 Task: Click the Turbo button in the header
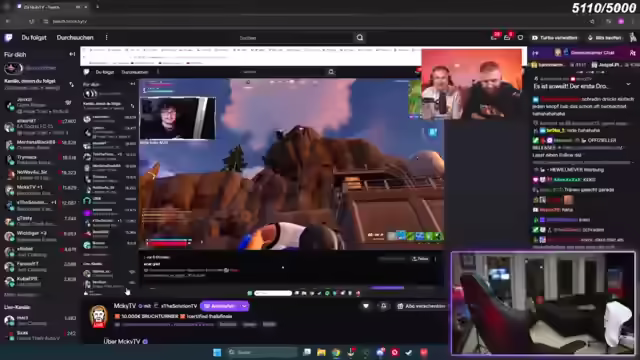[x=555, y=38]
